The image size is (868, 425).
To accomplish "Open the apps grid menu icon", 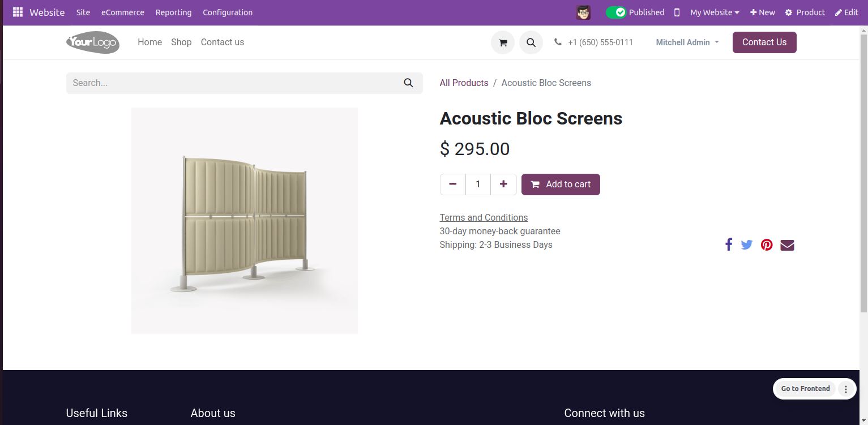I will point(18,12).
